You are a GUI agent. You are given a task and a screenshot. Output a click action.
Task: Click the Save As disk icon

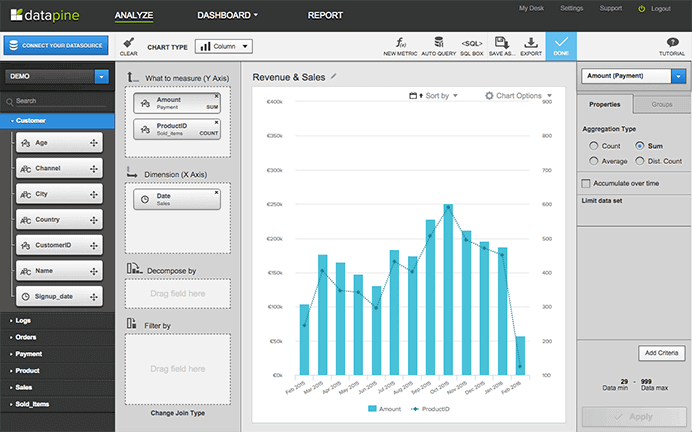[502, 42]
